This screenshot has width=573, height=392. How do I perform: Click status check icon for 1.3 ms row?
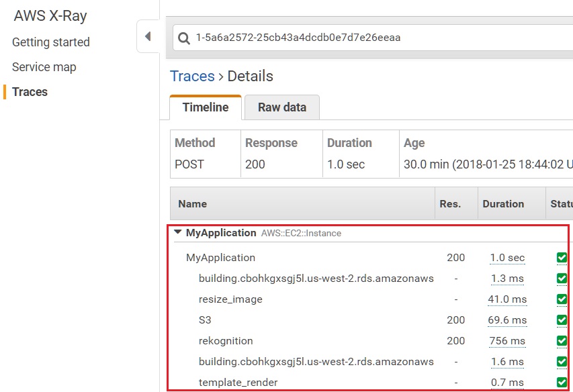pyautogui.click(x=562, y=279)
